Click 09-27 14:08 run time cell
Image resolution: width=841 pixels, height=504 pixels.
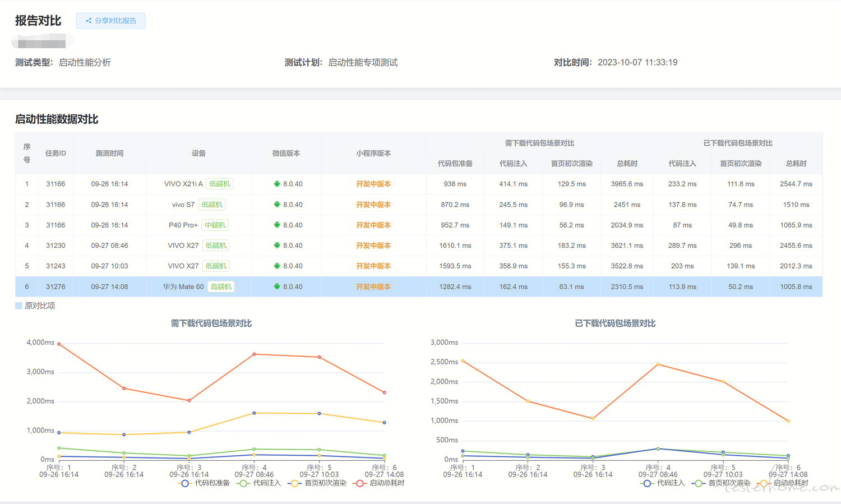109,286
